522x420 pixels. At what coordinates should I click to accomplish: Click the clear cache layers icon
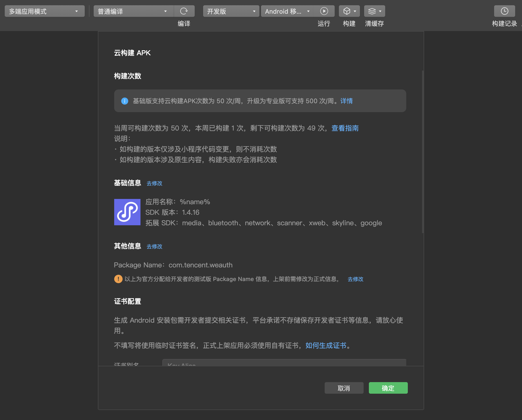pyautogui.click(x=372, y=11)
